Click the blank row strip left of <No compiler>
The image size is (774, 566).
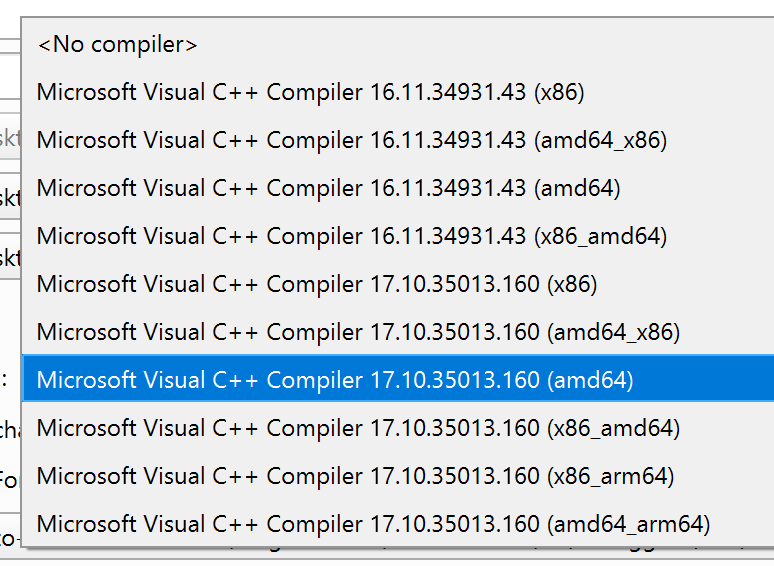click(10, 46)
